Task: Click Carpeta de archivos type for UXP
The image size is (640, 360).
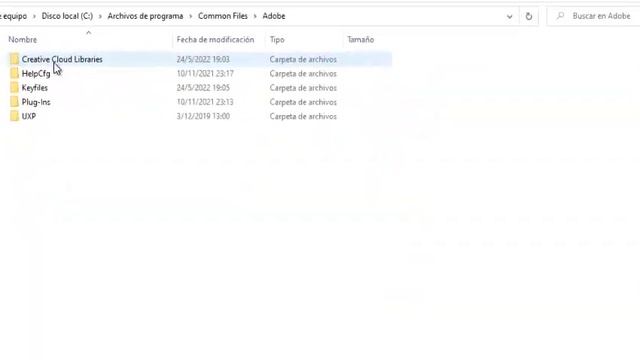Action: pos(303,116)
